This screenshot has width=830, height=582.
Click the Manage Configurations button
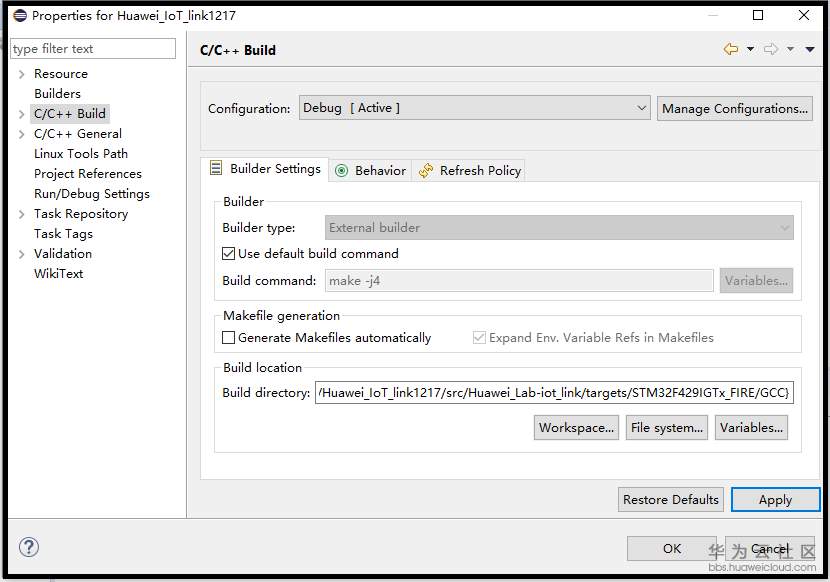point(735,108)
